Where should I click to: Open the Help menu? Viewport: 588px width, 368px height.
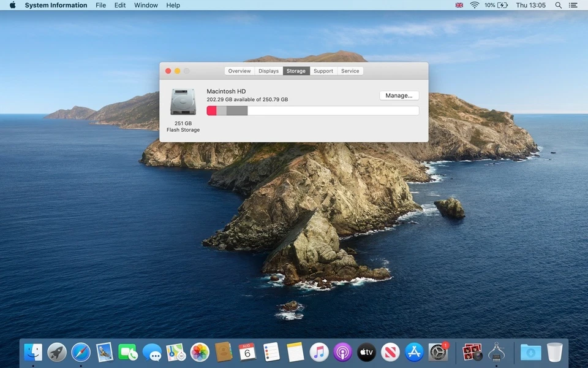173,6
